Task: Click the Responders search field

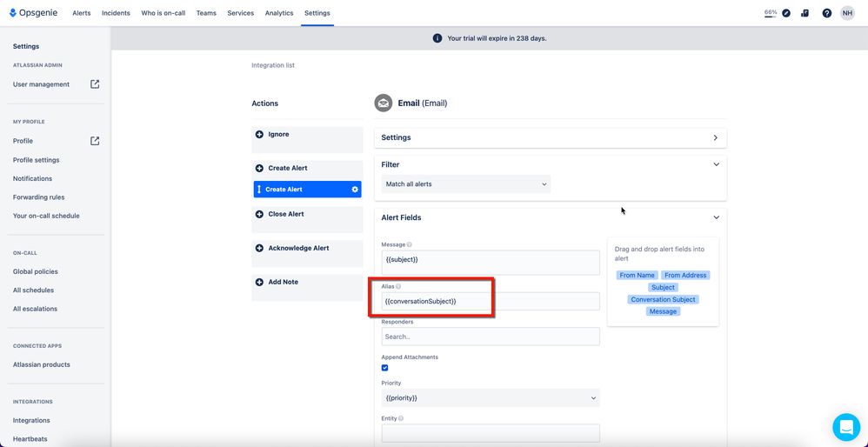Action: coord(491,337)
